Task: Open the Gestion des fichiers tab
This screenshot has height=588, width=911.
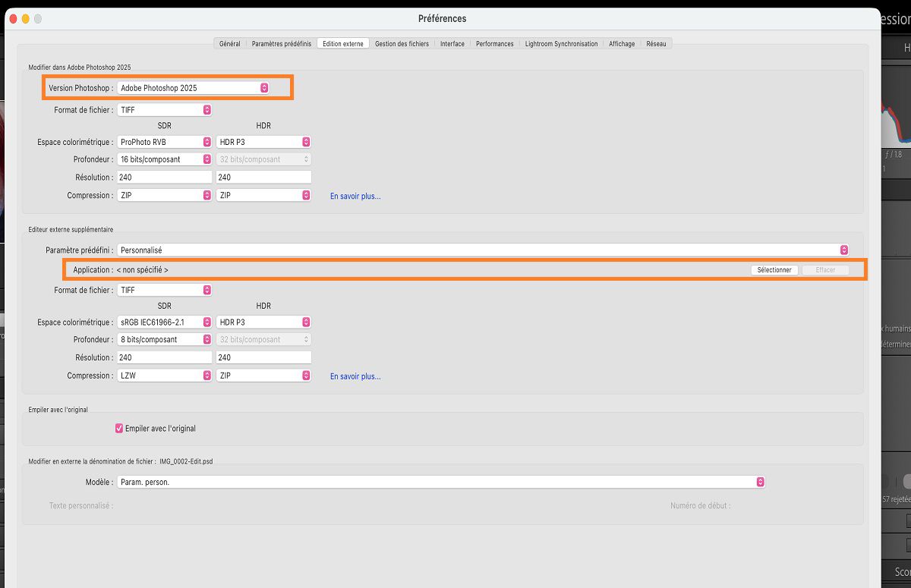Action: (402, 44)
